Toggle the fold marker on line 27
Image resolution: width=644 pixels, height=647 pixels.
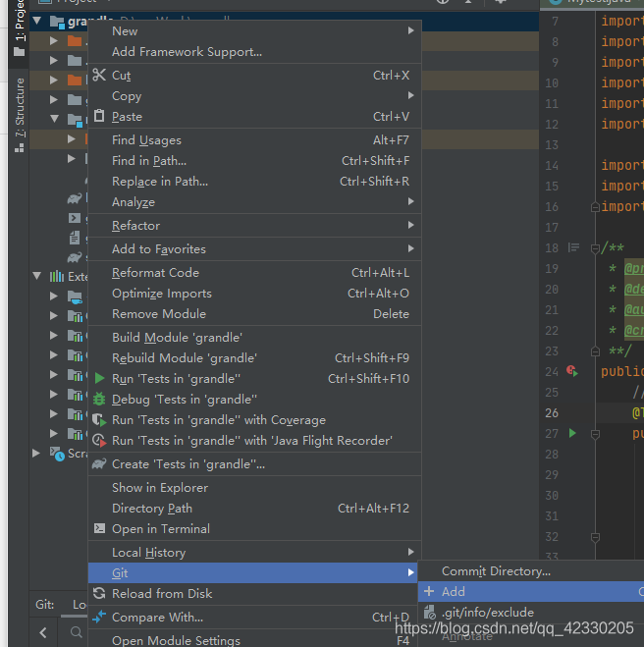[x=595, y=434]
